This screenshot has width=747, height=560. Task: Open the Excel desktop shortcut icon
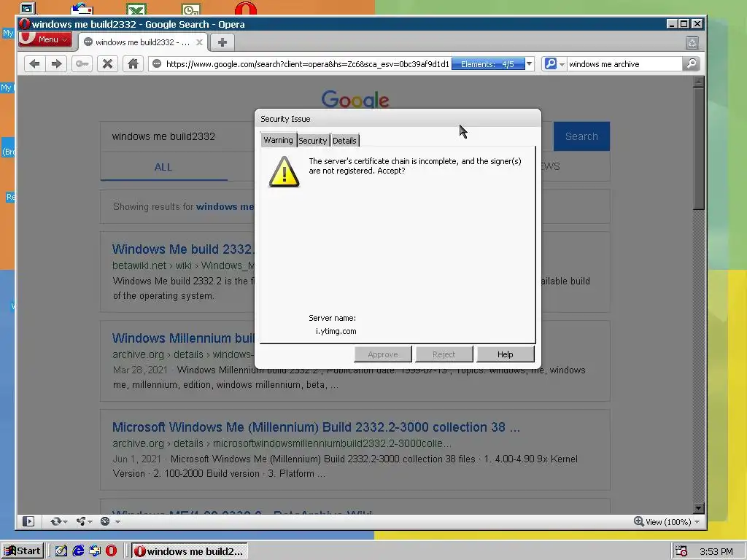(x=136, y=9)
